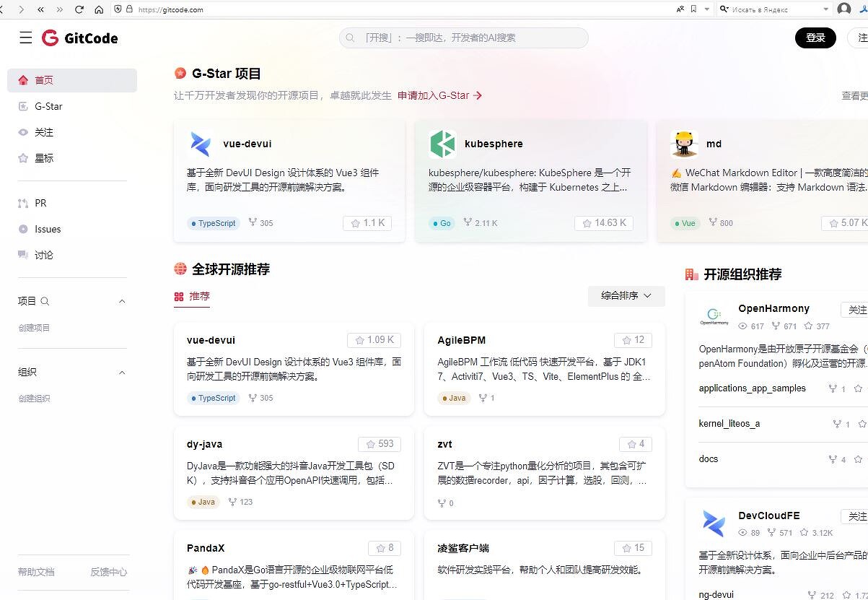Open the applications_app_samples repository
Viewport: 868px width, 600px height.
tap(753, 388)
